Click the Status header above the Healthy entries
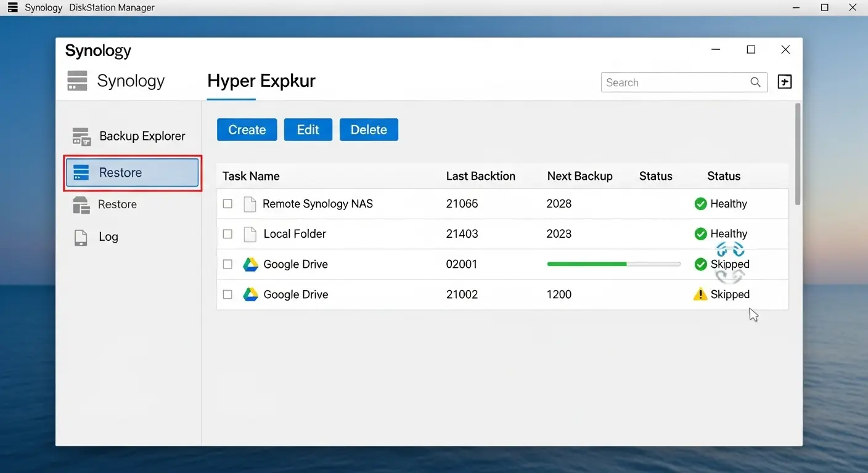 [724, 176]
